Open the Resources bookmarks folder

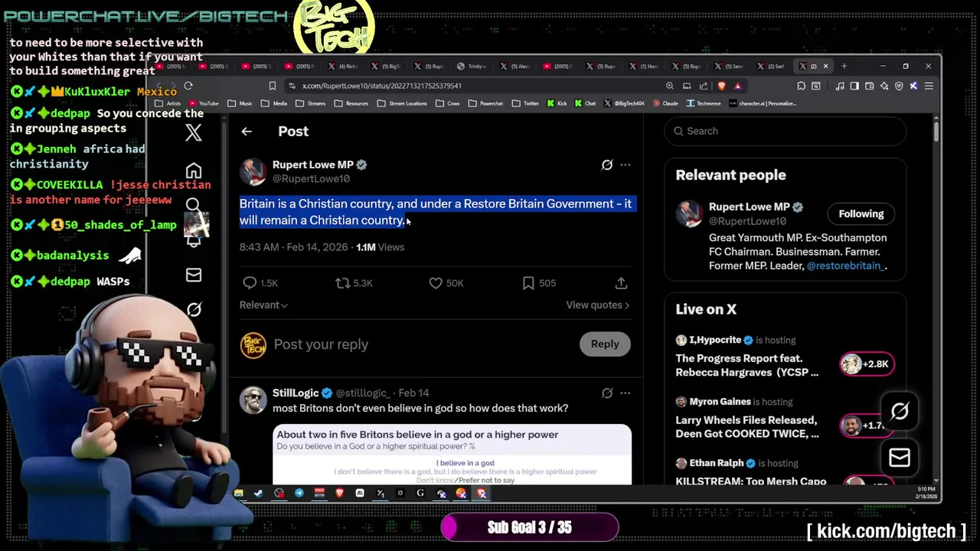tap(351, 103)
